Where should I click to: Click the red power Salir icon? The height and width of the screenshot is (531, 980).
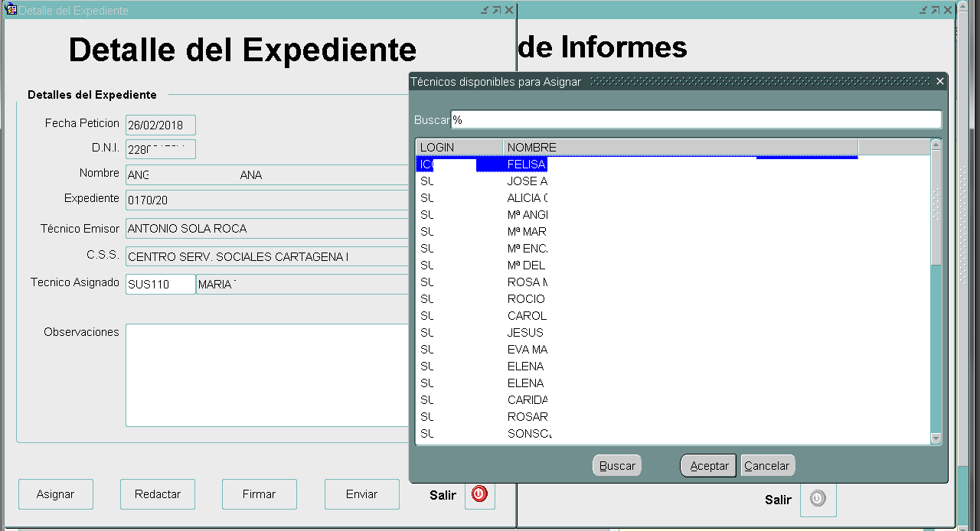[479, 494]
